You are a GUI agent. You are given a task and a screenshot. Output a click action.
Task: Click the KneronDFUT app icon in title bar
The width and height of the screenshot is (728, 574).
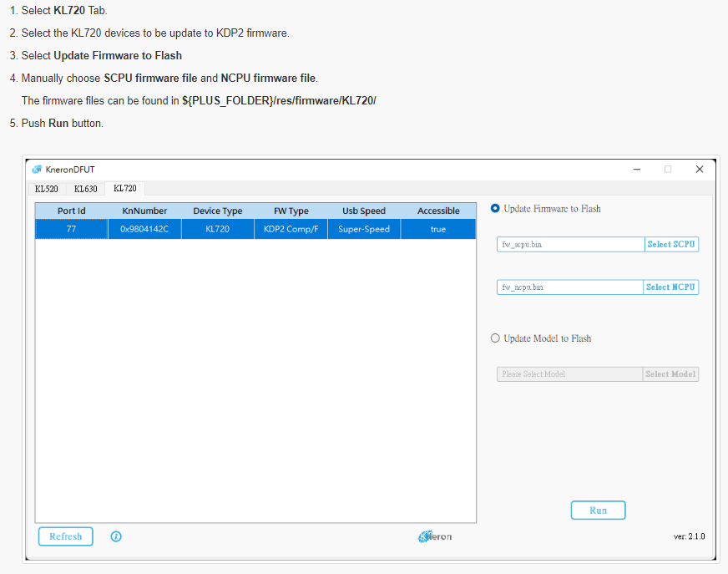[x=37, y=169]
